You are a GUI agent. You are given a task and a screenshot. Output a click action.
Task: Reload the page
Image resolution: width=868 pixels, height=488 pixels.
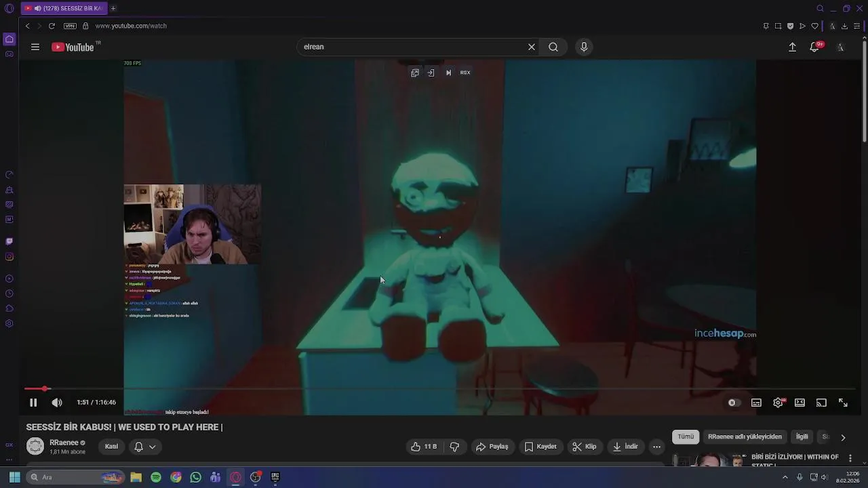point(52,26)
